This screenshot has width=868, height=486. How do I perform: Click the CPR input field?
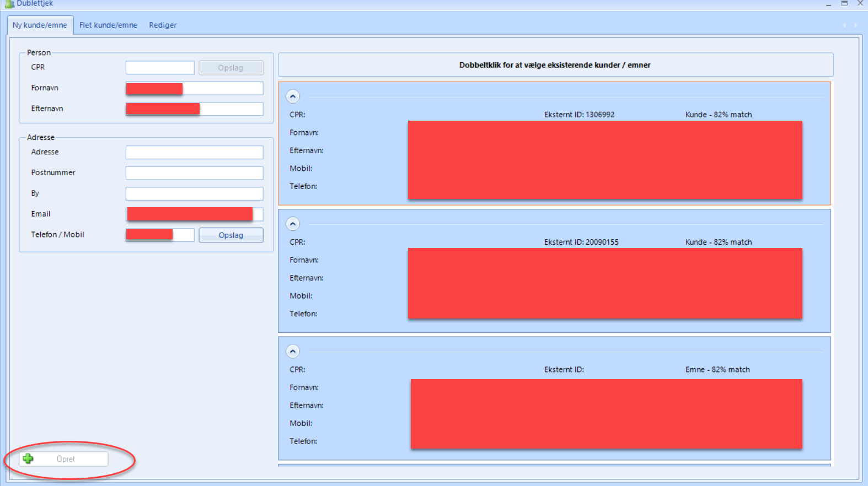[x=160, y=68]
